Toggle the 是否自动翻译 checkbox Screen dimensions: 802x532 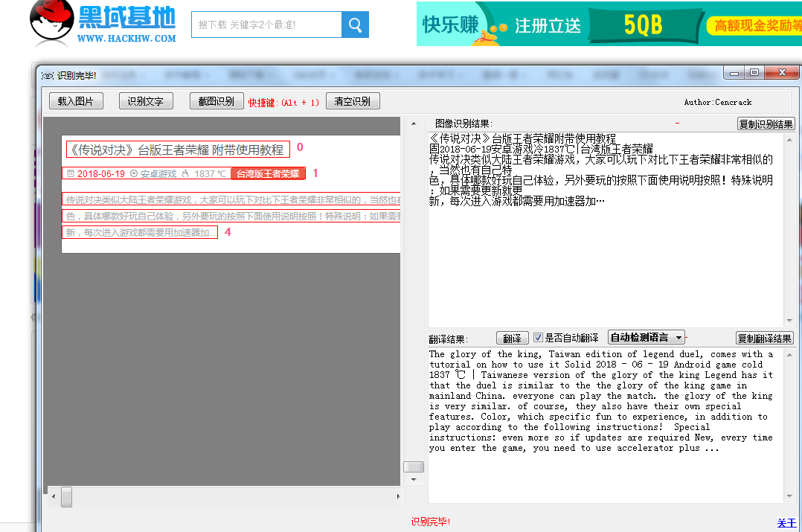tap(538, 338)
